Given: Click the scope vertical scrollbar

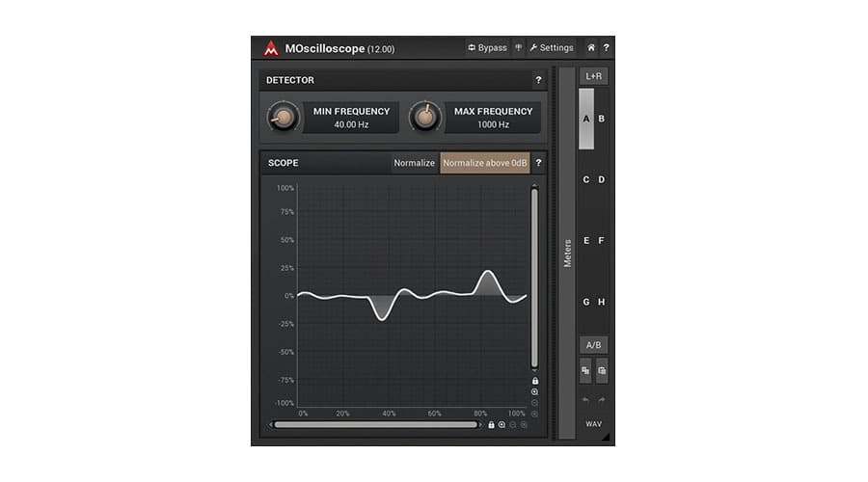Looking at the screenshot, I should (534, 279).
